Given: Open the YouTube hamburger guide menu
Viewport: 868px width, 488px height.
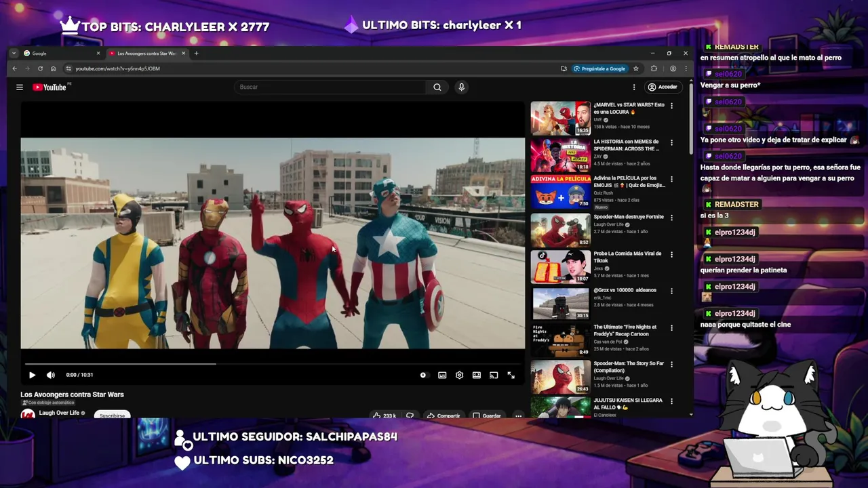Looking at the screenshot, I should pyautogui.click(x=20, y=87).
